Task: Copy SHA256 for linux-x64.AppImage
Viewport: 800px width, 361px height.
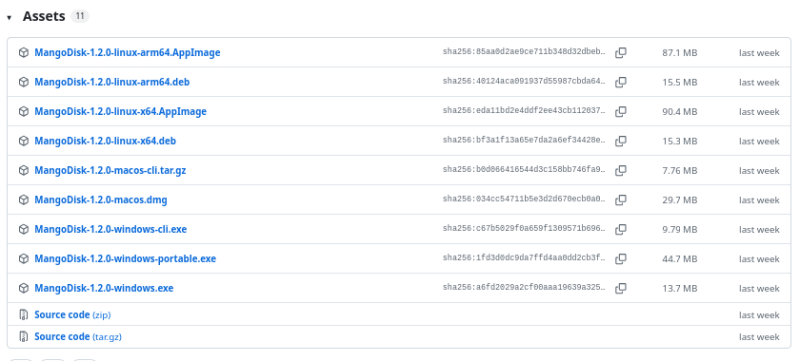Action: point(620,111)
